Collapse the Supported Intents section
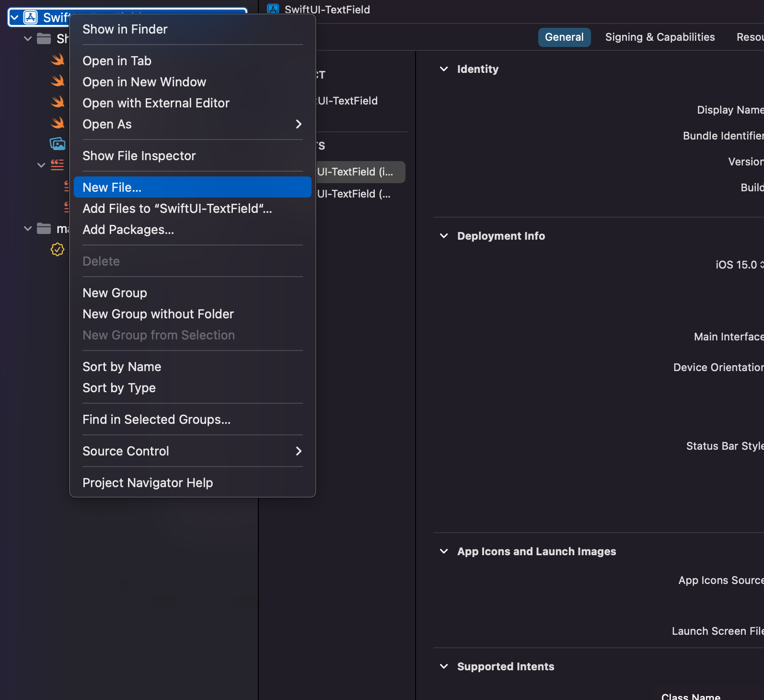Viewport: 764px width, 700px height. (444, 666)
